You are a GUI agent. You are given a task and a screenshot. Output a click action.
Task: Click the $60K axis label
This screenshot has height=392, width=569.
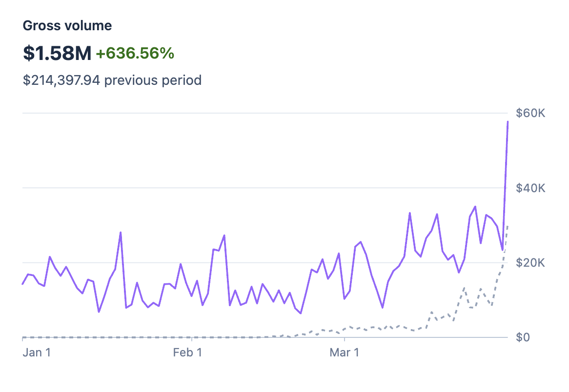pos(530,113)
